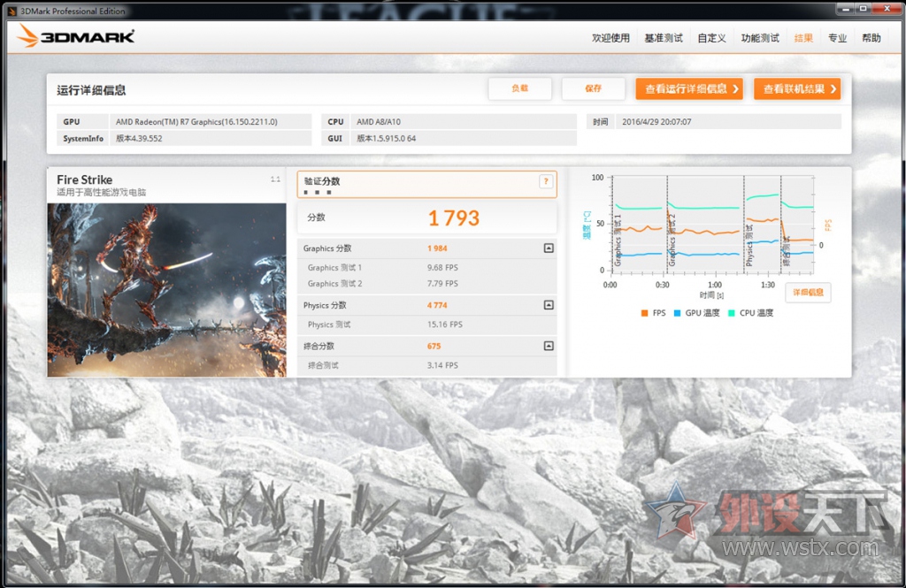Click the 3.14 FPS combined test result
Viewport: 906px width, 588px height.
pos(442,365)
